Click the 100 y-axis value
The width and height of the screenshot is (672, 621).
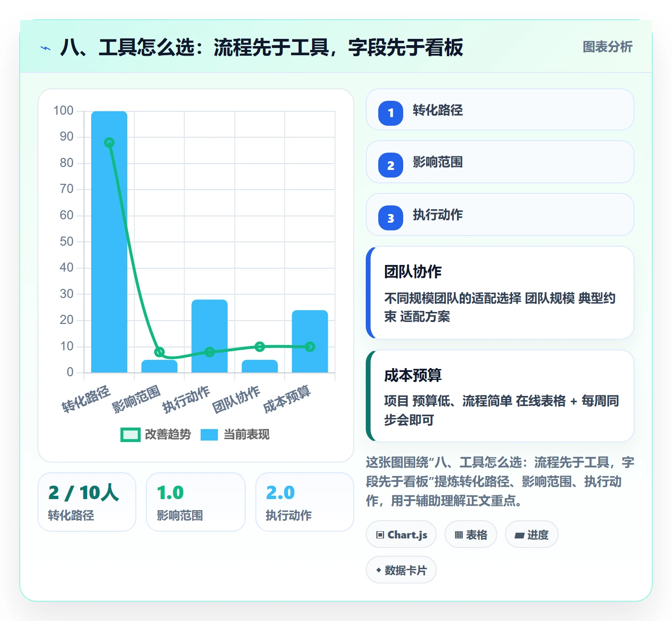pos(63,111)
